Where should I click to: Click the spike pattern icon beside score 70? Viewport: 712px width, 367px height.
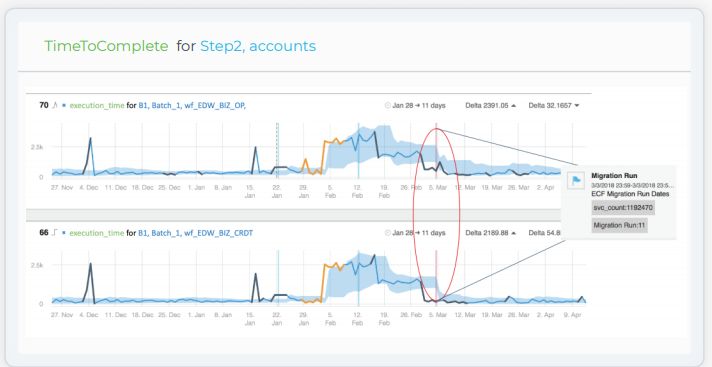pyautogui.click(x=55, y=105)
